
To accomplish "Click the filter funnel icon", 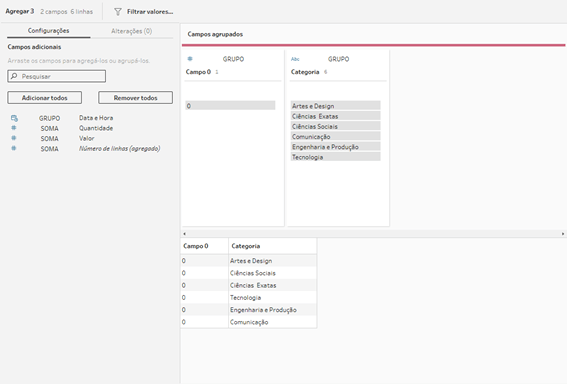I will 118,12.
